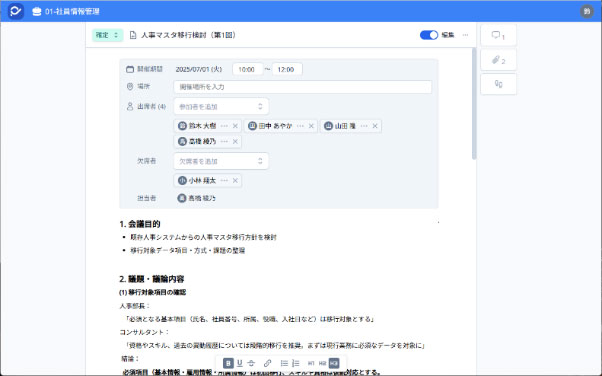This screenshot has width=602, height=376.
Task: Click the 開催場所を入力 location field
Action: 303,87
